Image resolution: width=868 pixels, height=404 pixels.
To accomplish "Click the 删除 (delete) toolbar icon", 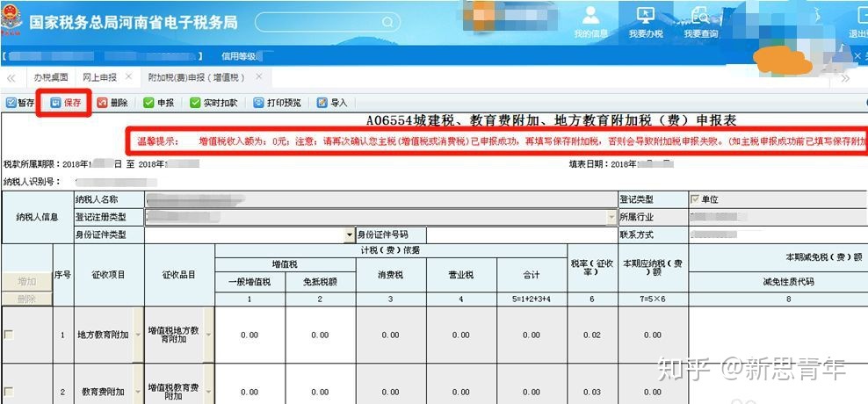I will point(112,103).
